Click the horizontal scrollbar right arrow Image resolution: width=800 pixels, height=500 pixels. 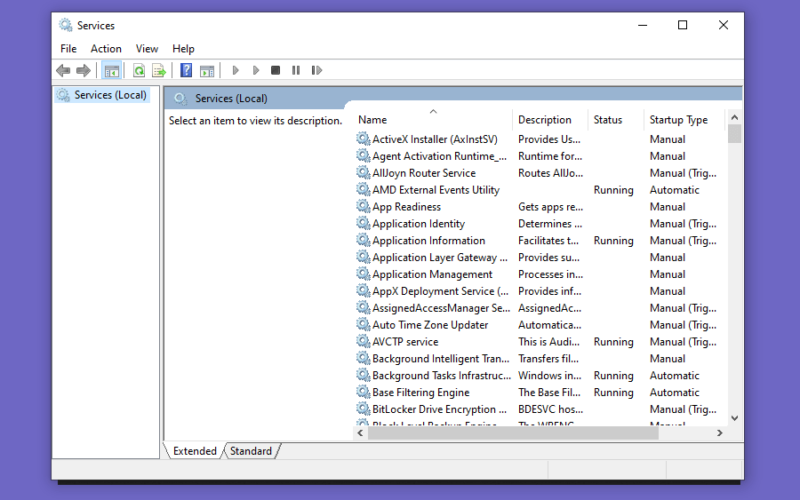pos(719,433)
